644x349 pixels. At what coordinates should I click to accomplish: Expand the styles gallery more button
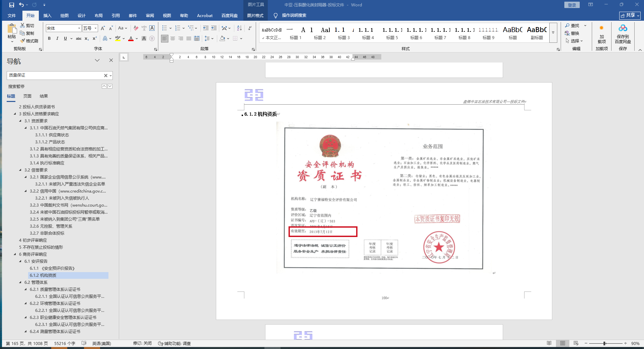[x=553, y=33]
